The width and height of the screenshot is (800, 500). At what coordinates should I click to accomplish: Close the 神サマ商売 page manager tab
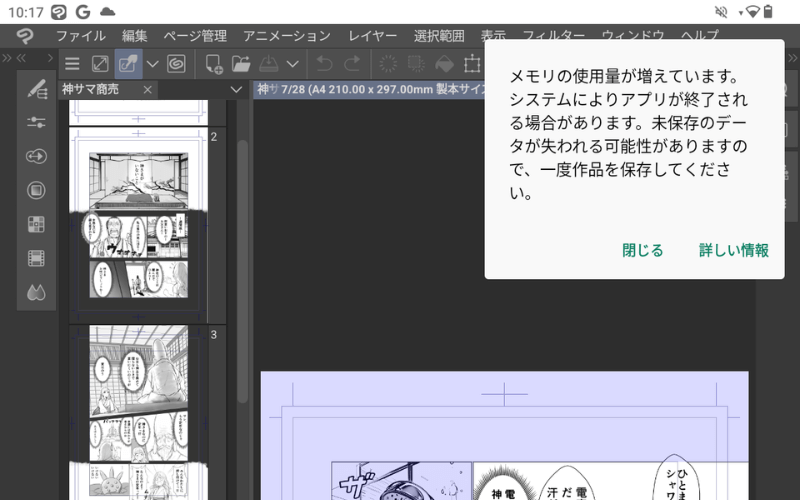coord(147,90)
